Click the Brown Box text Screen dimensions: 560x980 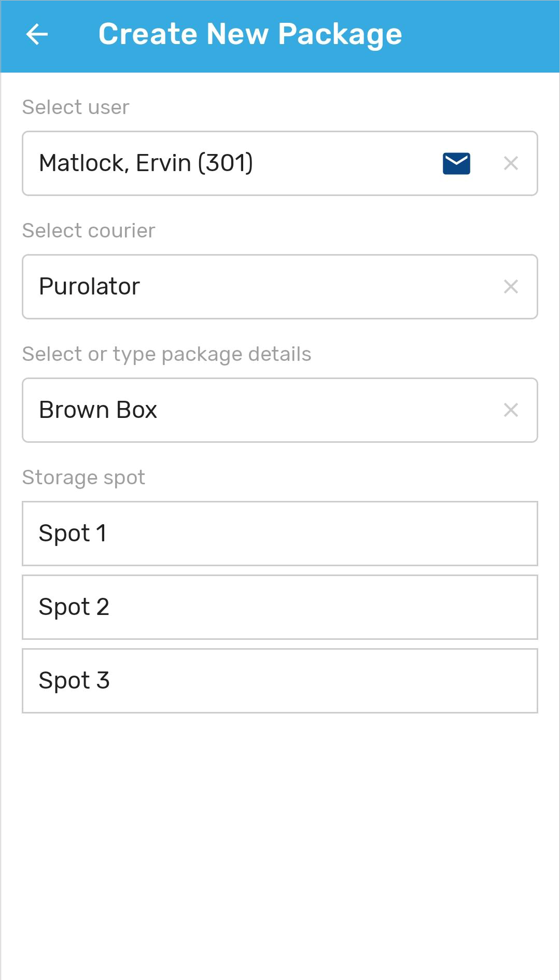pyautogui.click(x=98, y=410)
